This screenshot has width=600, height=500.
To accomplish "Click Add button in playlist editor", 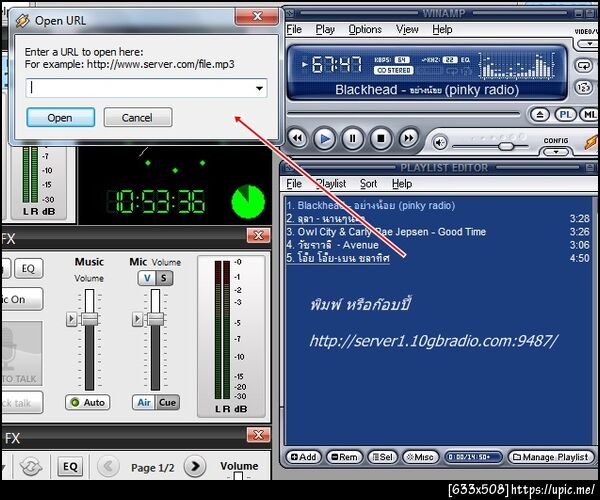I will [303, 457].
